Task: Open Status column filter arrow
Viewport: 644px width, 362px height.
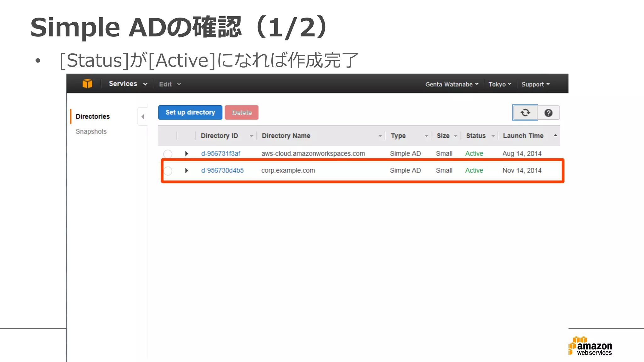Action: [x=493, y=136]
